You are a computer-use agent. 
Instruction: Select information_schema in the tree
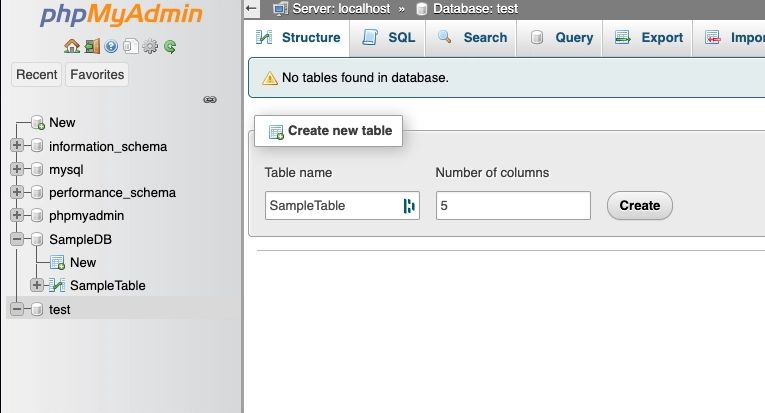coord(108,146)
